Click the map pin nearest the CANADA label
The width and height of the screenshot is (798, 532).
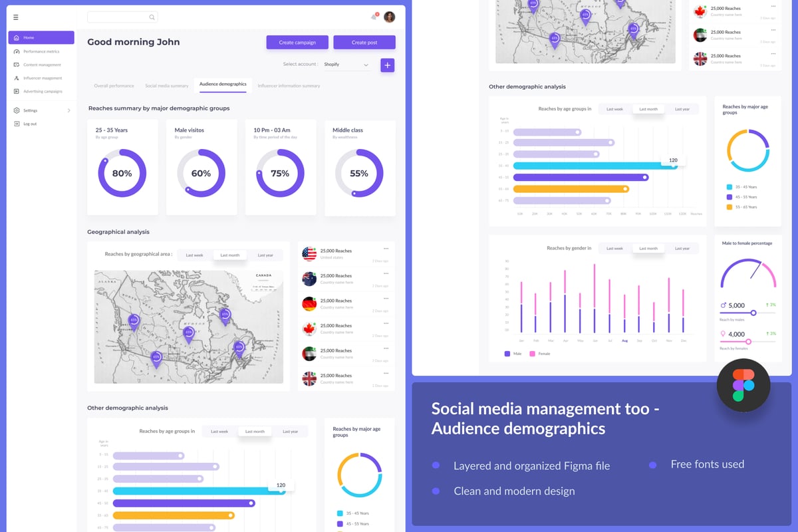[x=225, y=316]
